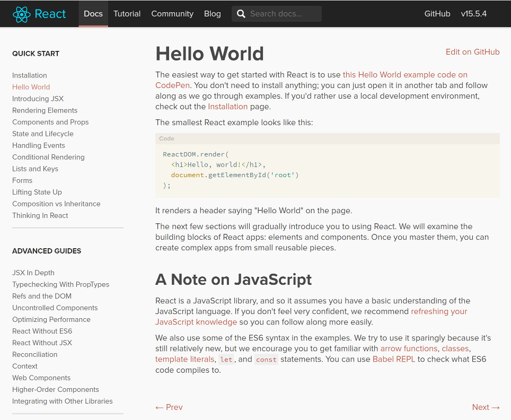Select Hello World in the sidebar
The width and height of the screenshot is (511, 420).
click(31, 87)
